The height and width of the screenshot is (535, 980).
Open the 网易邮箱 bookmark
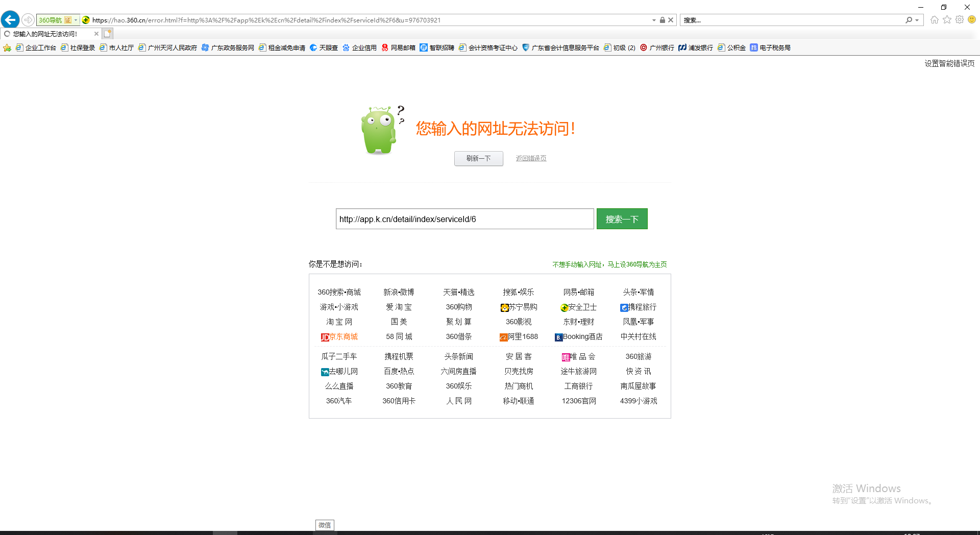click(399, 47)
